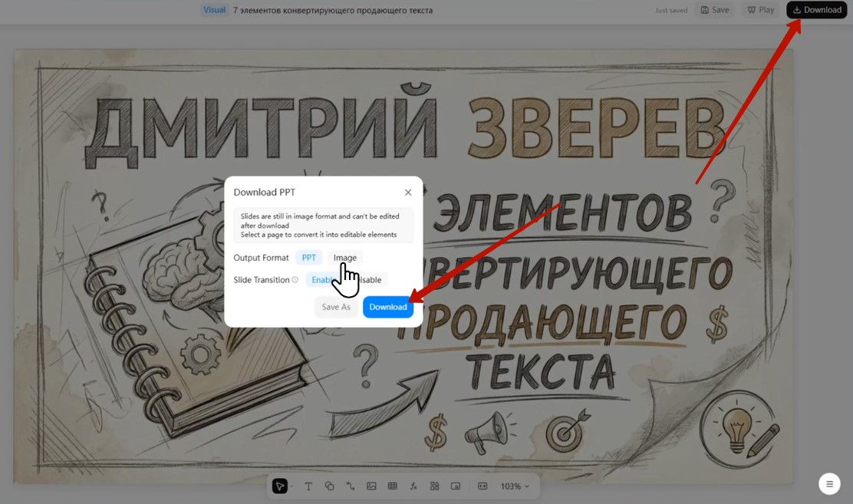The height and width of the screenshot is (504, 853).
Task: Insert an image using the picture icon
Action: (x=371, y=486)
